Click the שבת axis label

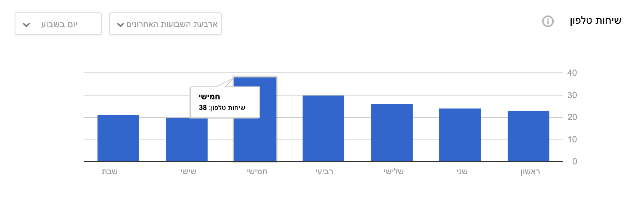click(109, 172)
